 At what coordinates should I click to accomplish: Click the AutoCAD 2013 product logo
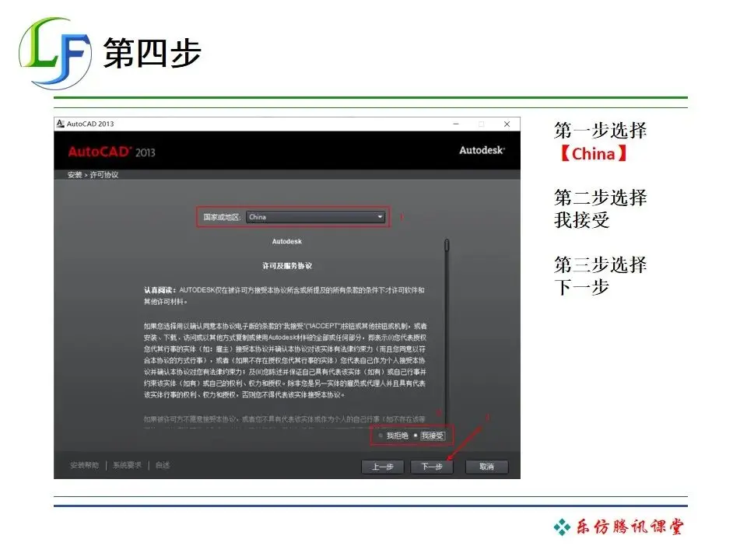point(111,152)
